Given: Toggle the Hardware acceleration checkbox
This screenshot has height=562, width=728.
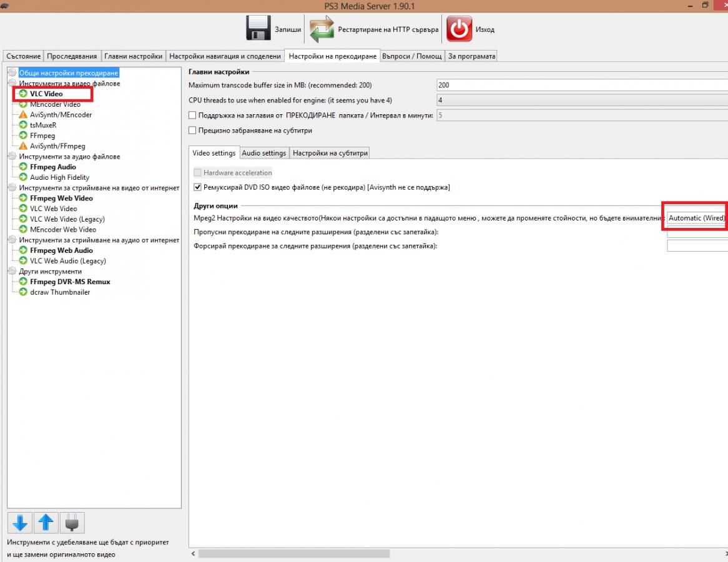Looking at the screenshot, I should pos(197,173).
